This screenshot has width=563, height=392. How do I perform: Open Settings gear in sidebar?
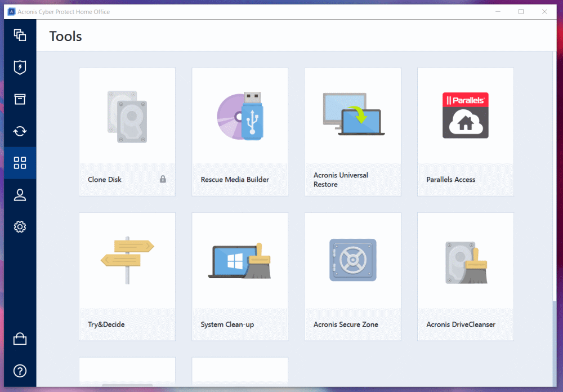(x=20, y=227)
